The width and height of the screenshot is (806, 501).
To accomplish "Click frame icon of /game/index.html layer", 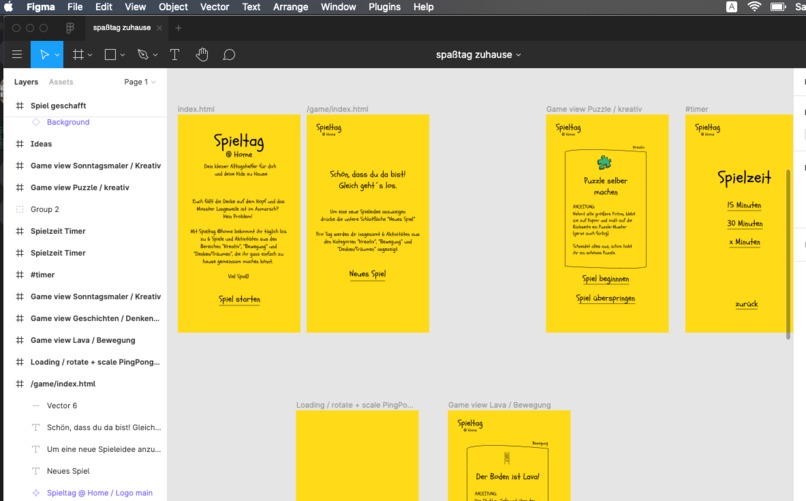I will (20, 384).
